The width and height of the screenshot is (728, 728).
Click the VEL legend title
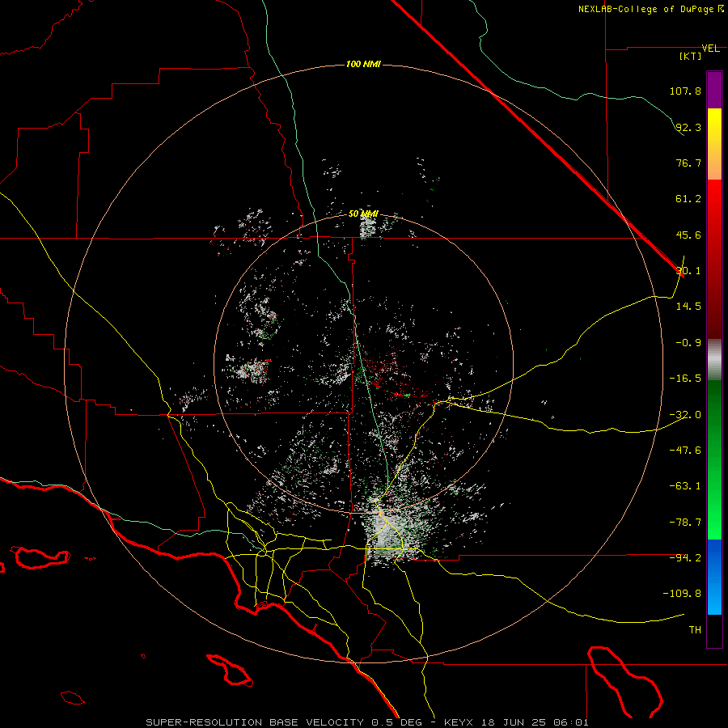click(710, 49)
